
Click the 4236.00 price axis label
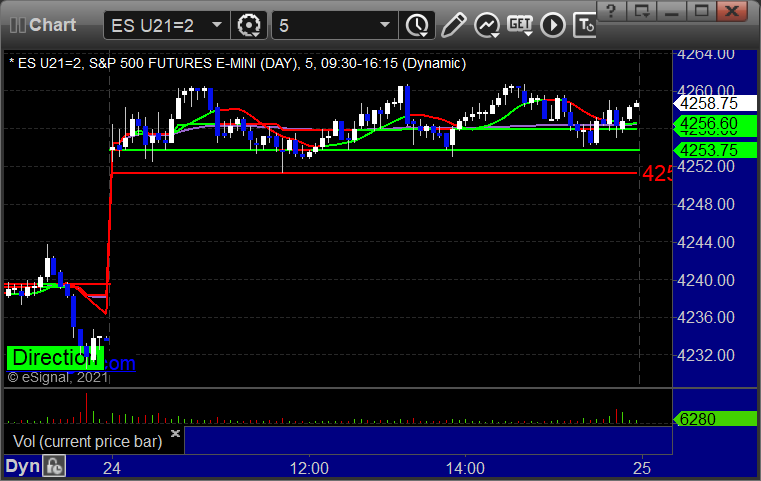(x=706, y=317)
